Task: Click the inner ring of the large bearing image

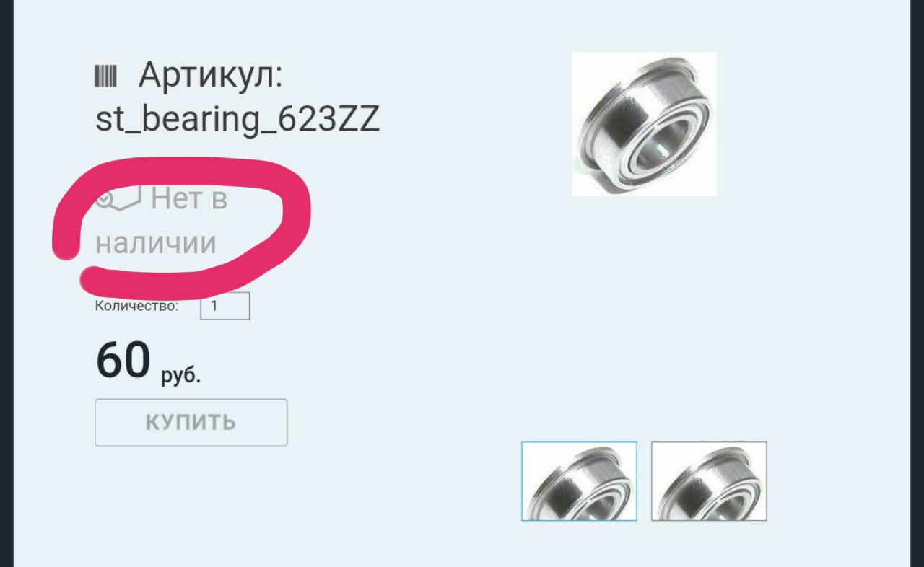Action: [x=661, y=143]
